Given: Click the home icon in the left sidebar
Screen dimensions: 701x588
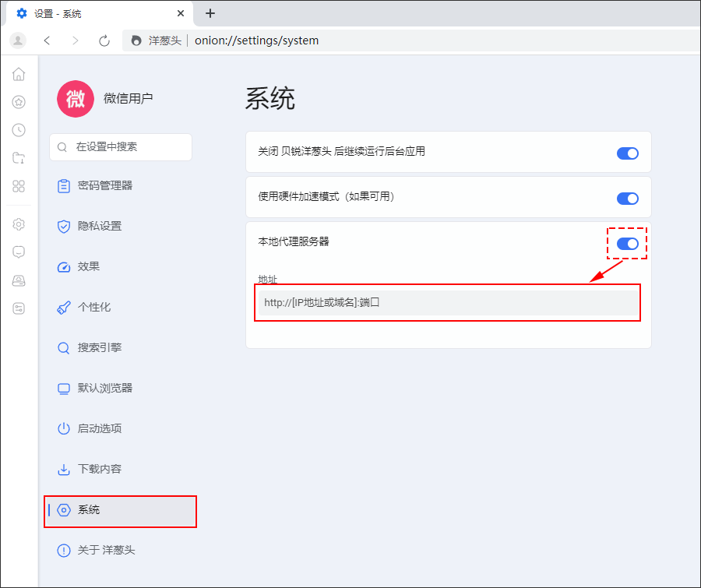Looking at the screenshot, I should pyautogui.click(x=19, y=74).
